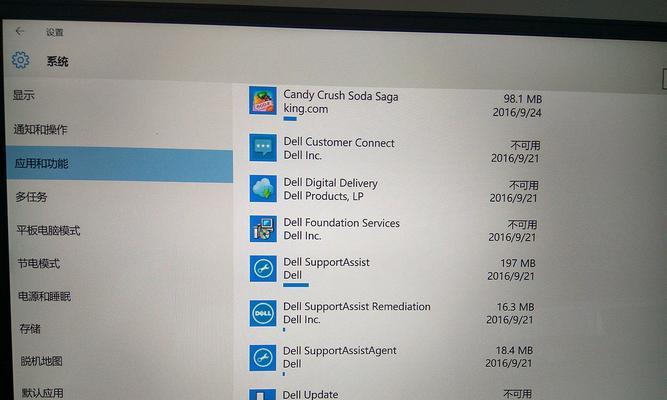Click the Dell SupportAssist Remediation name
The width and height of the screenshot is (667, 400).
coord(356,306)
